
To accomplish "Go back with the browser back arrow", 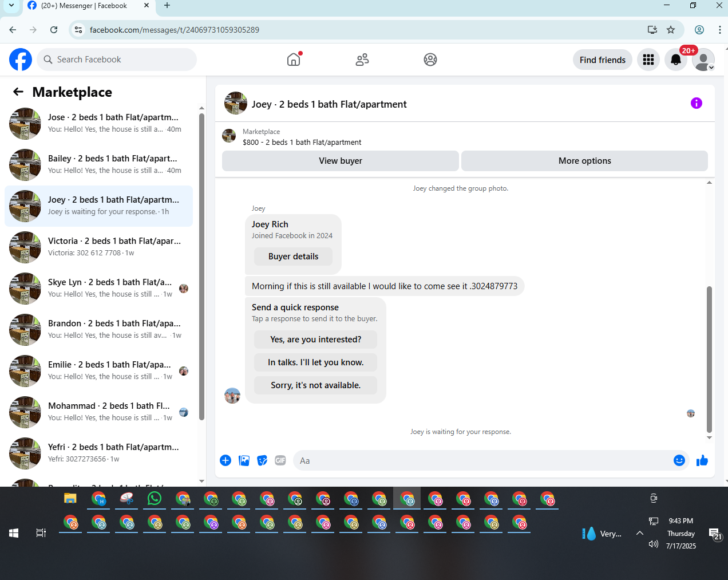I will pyautogui.click(x=13, y=30).
